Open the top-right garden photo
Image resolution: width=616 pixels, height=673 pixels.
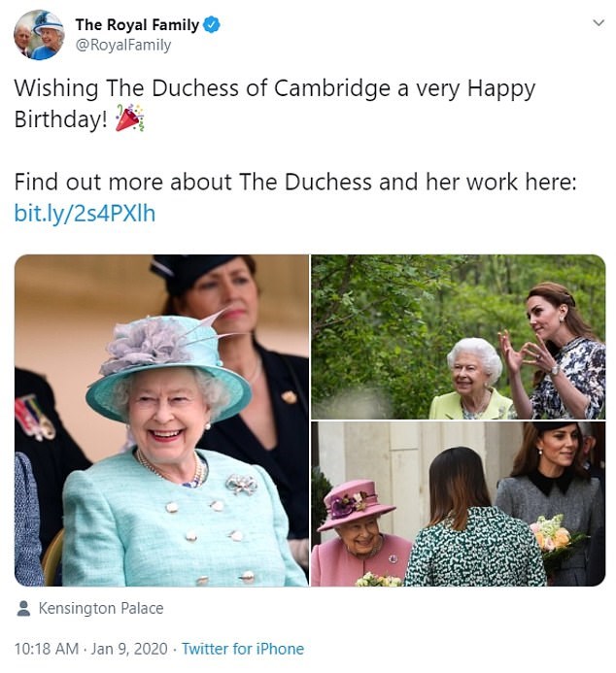tap(458, 336)
